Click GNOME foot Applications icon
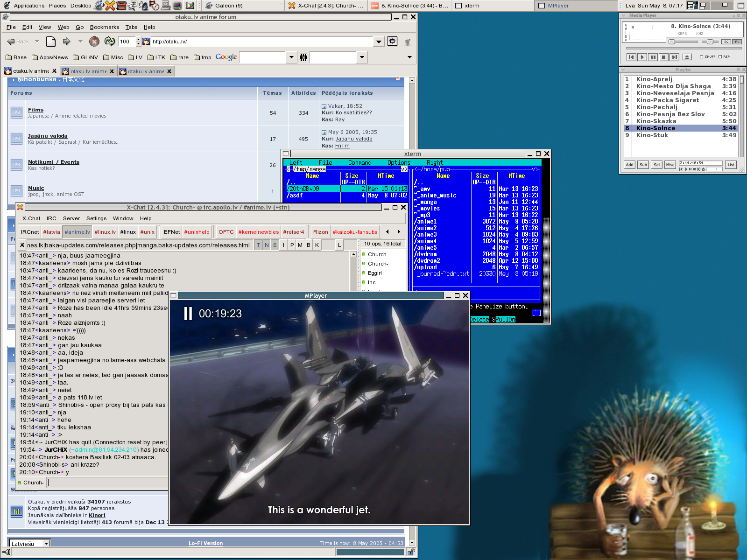 6,6
